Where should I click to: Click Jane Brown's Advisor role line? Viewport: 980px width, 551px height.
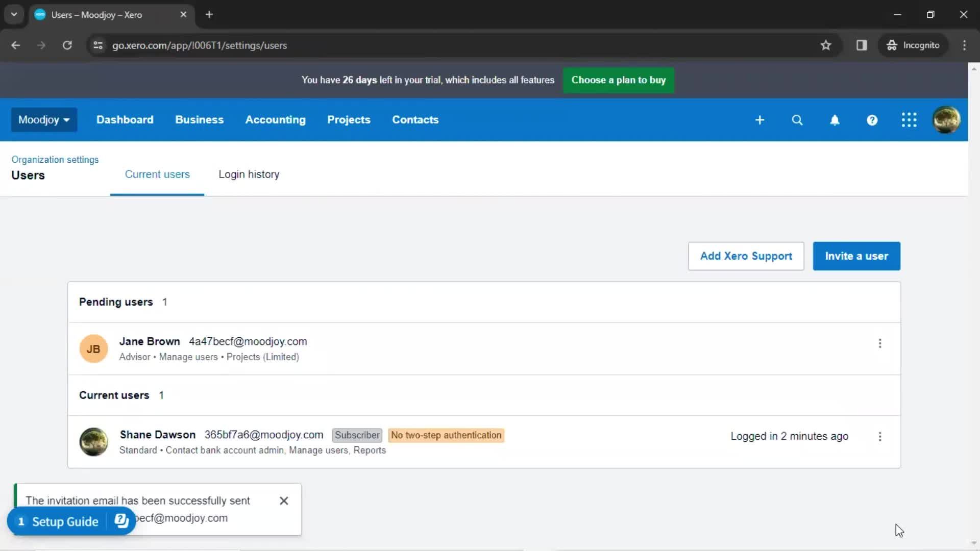click(209, 357)
